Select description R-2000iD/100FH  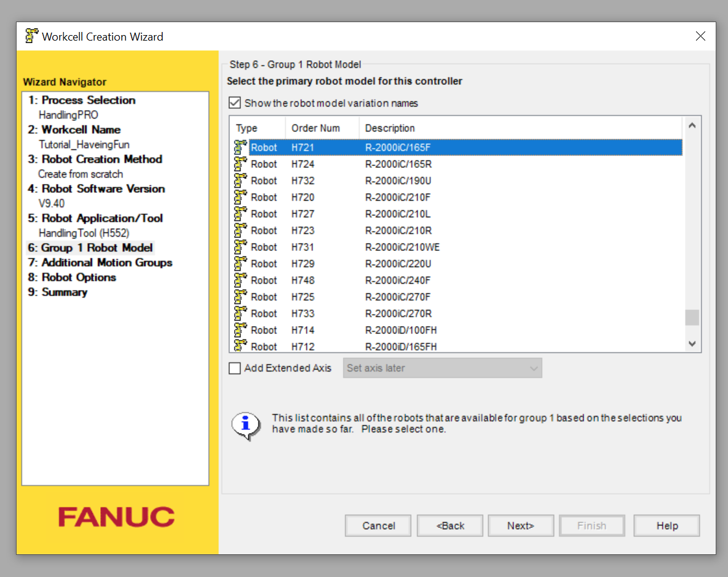click(x=401, y=330)
